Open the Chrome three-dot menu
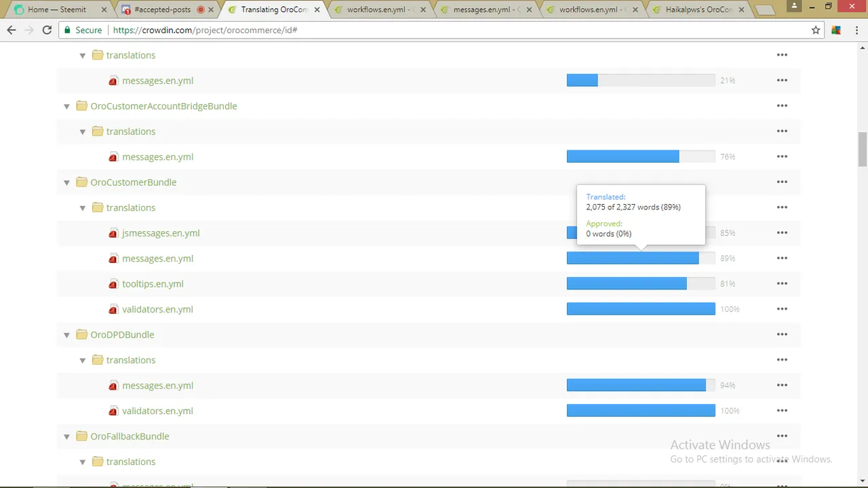 (856, 30)
